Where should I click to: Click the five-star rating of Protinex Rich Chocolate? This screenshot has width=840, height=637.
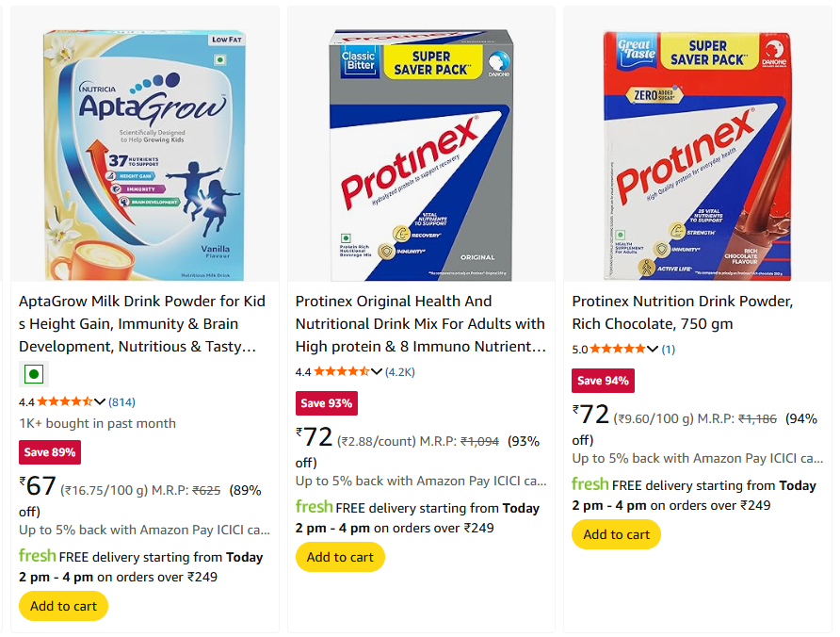tap(617, 350)
